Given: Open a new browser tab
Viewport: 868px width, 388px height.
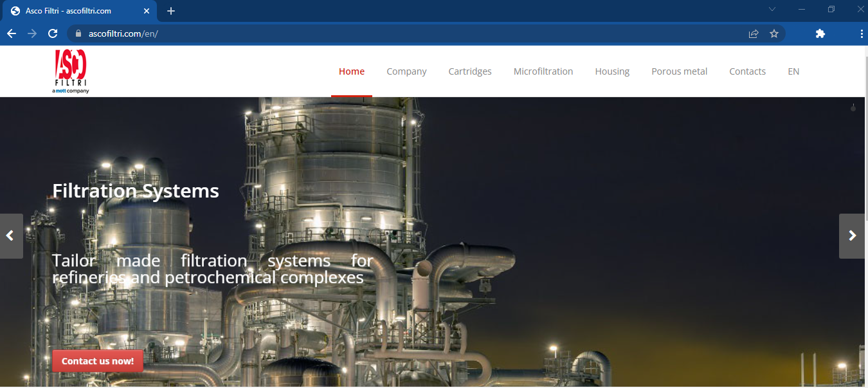Looking at the screenshot, I should tap(171, 11).
